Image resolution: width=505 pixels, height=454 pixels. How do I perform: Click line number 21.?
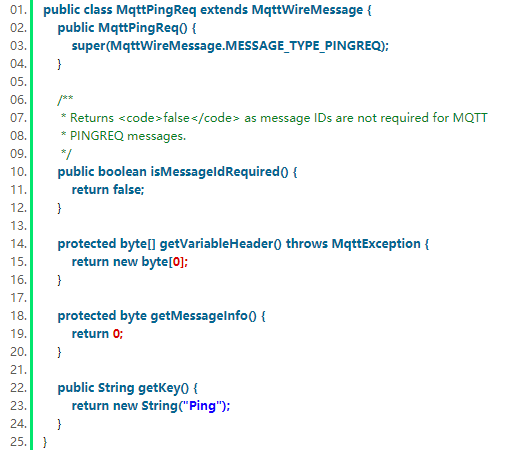pos(18,370)
